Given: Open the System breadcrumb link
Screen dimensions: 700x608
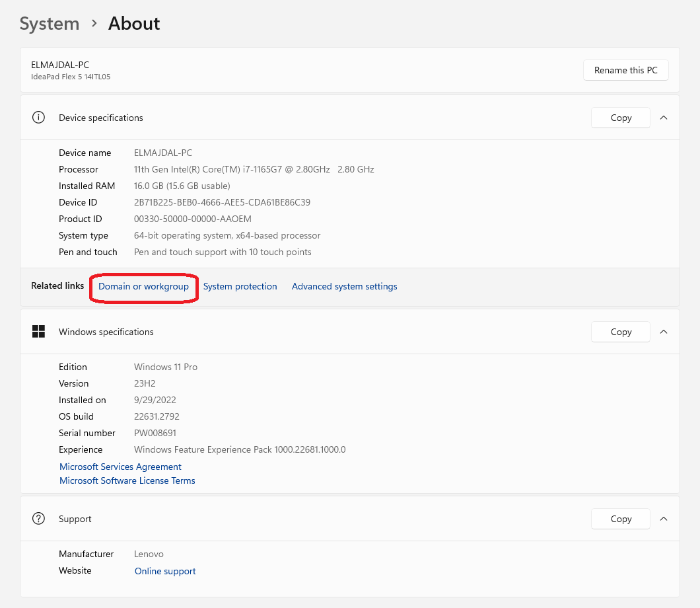Looking at the screenshot, I should pos(49,23).
